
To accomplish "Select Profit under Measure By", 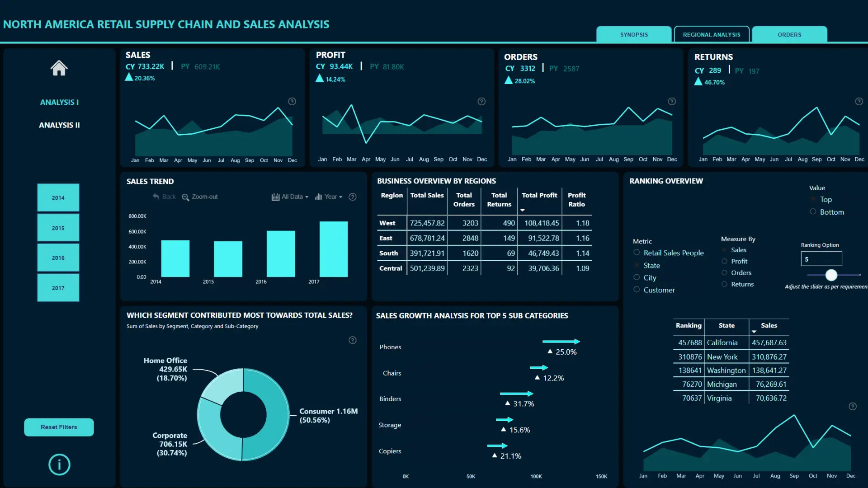I will tap(723, 261).
